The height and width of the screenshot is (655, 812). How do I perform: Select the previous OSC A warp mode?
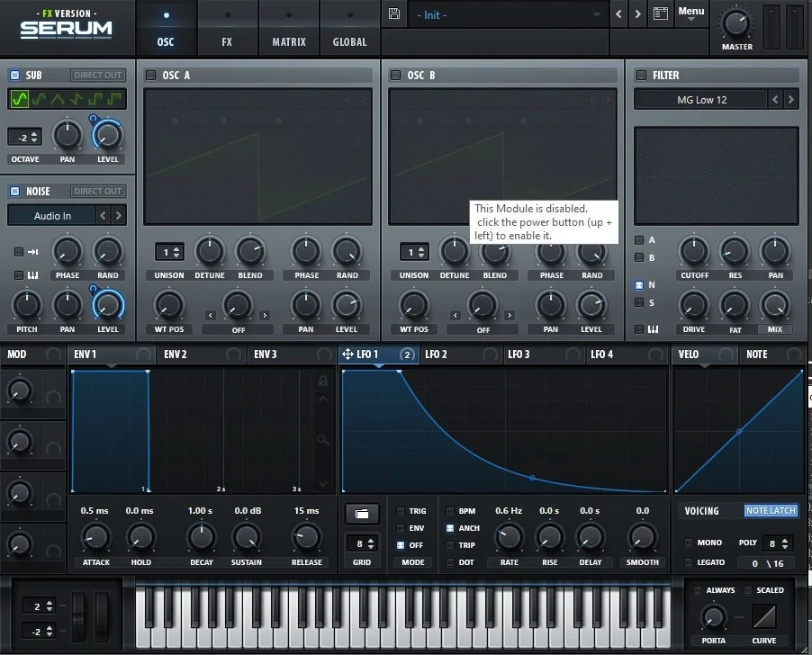point(211,315)
